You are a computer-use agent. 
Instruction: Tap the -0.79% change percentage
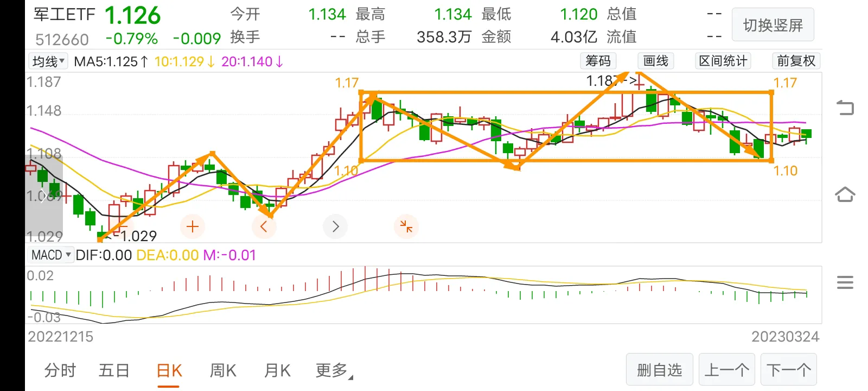click(132, 39)
